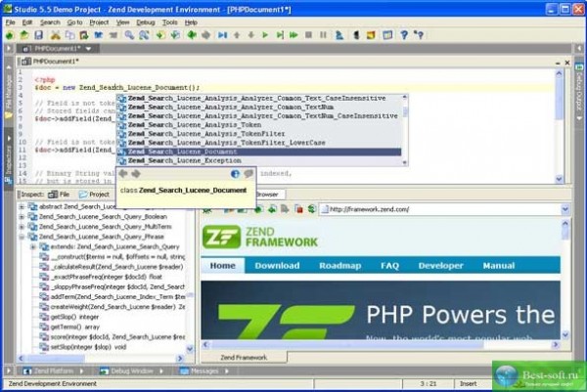Click the double-arrow Go debug icon
587x392 pixels.
click(293, 35)
